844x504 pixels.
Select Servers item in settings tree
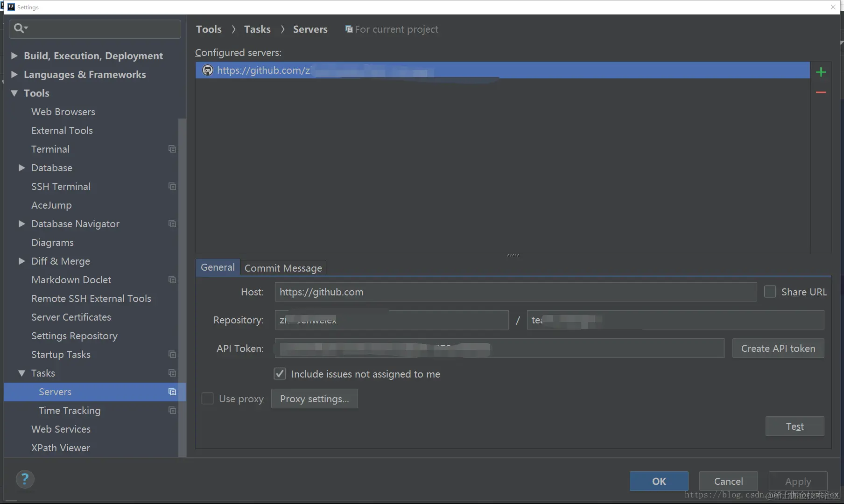(x=95, y=392)
